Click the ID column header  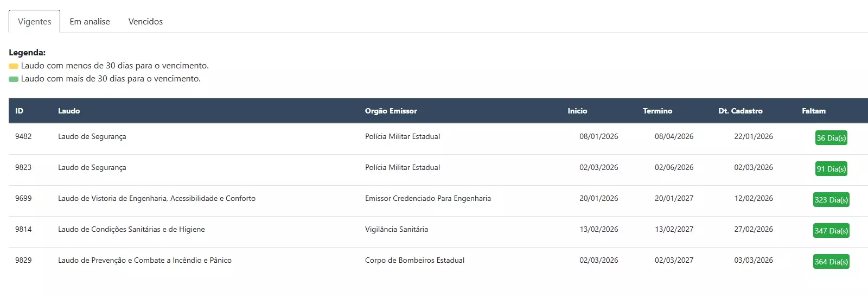pos(20,111)
